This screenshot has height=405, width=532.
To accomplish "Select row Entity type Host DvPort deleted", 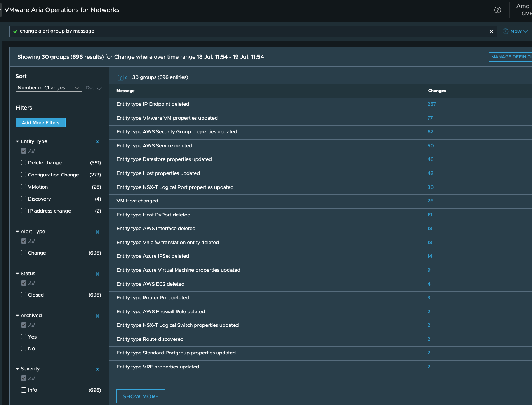I will coord(320,215).
